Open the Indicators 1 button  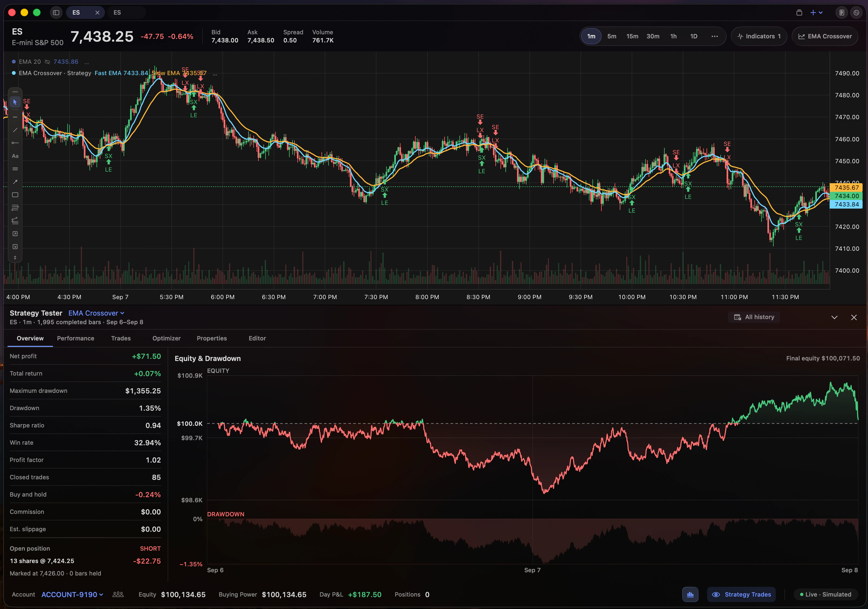(759, 36)
